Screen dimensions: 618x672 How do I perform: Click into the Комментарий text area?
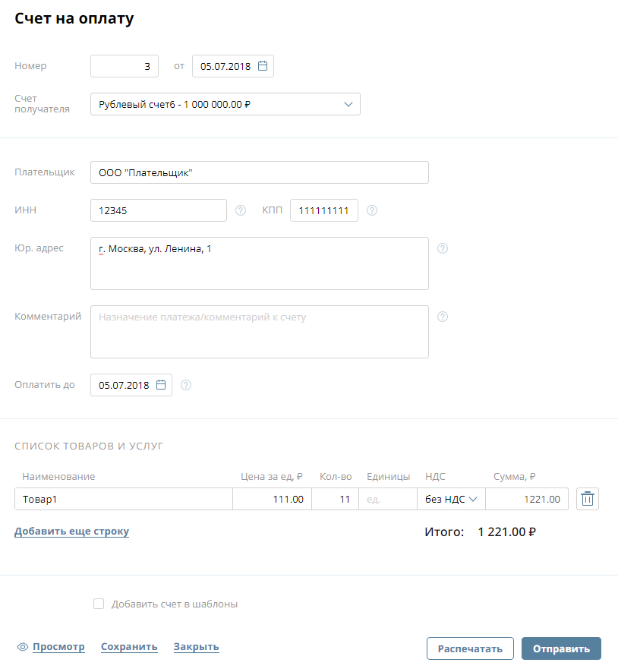(x=259, y=332)
